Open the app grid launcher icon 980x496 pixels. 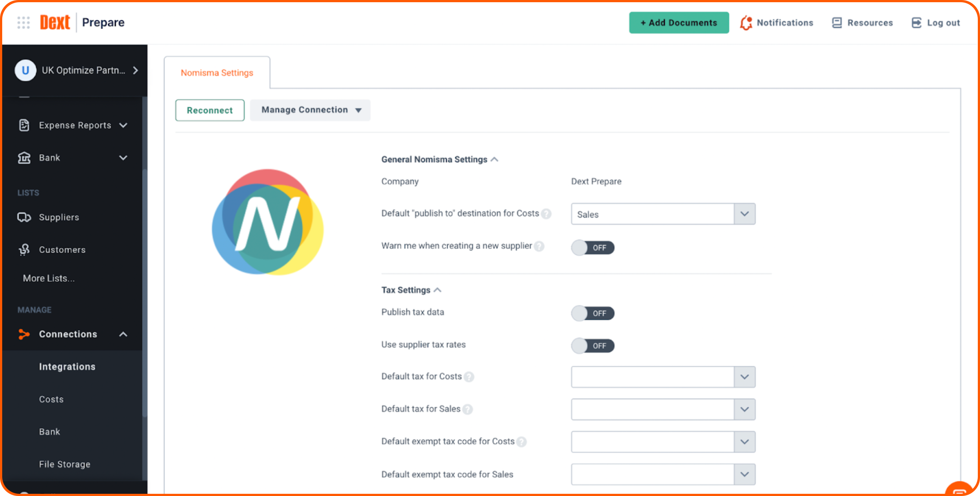[23, 22]
